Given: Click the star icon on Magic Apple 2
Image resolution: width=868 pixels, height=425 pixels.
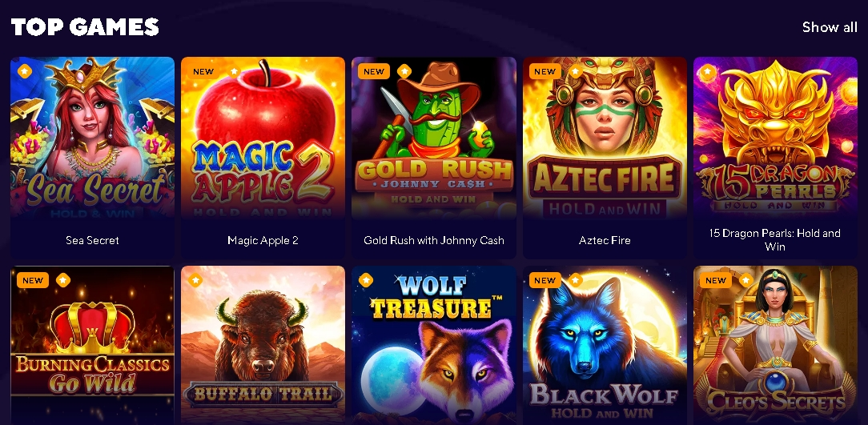Looking at the screenshot, I should (234, 71).
